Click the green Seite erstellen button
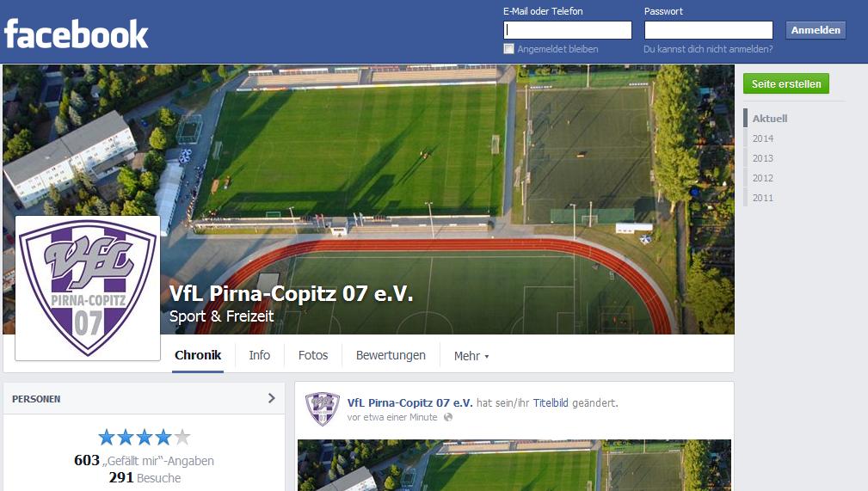868x491 pixels. click(786, 83)
